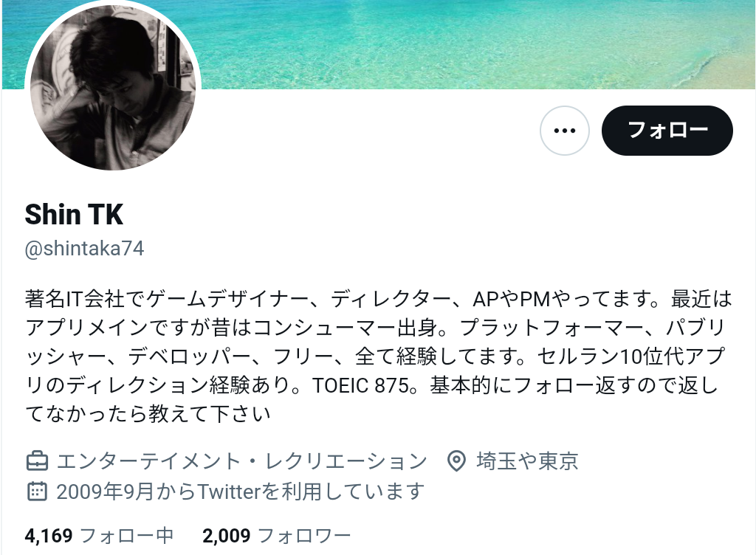The width and height of the screenshot is (756, 555).
Task: Click the first bio line starting 著名IT会社
Action: (379, 299)
